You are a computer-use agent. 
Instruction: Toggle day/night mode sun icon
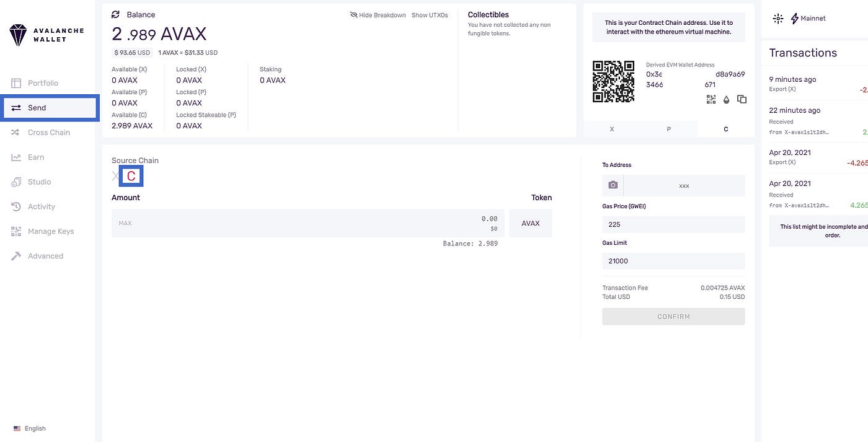tap(778, 19)
